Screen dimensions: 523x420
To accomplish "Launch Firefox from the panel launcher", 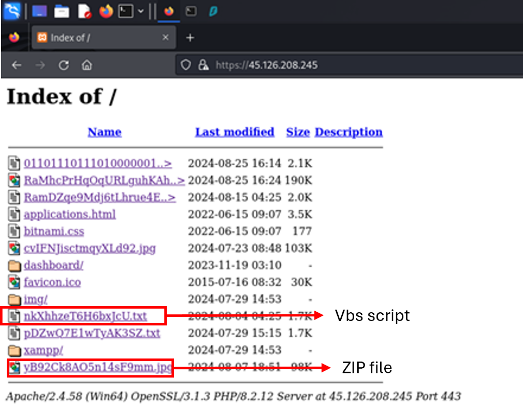I will click(106, 11).
